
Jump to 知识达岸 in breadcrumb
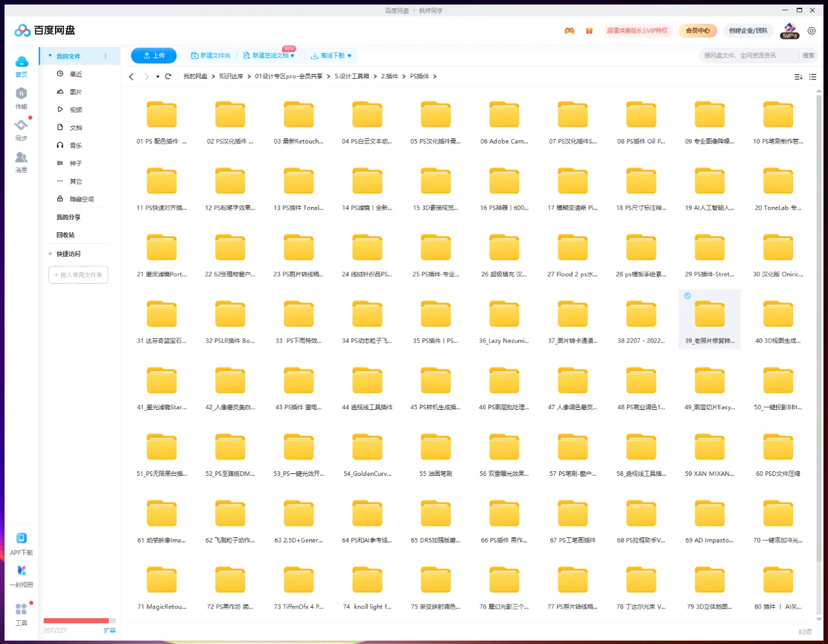[231, 76]
